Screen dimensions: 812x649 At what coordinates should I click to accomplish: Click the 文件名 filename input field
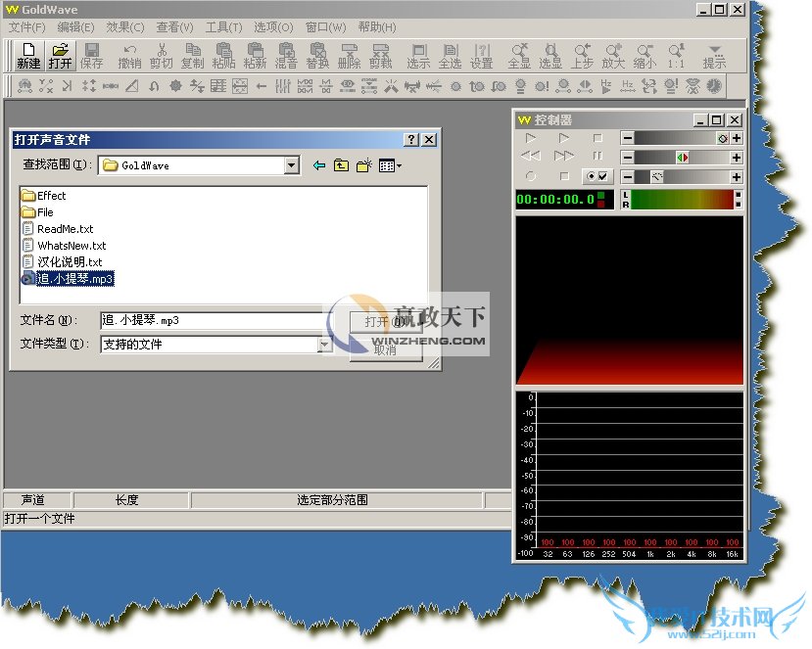[211, 320]
